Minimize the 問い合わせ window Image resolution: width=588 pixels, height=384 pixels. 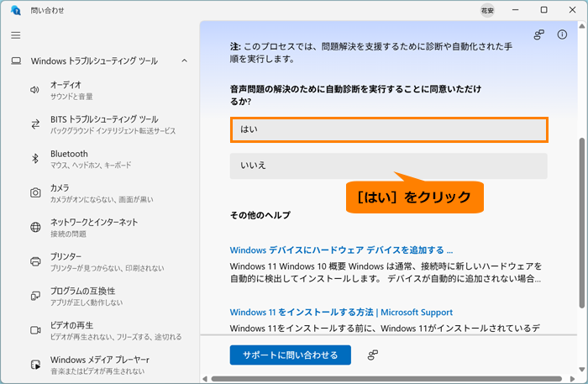[x=516, y=10]
